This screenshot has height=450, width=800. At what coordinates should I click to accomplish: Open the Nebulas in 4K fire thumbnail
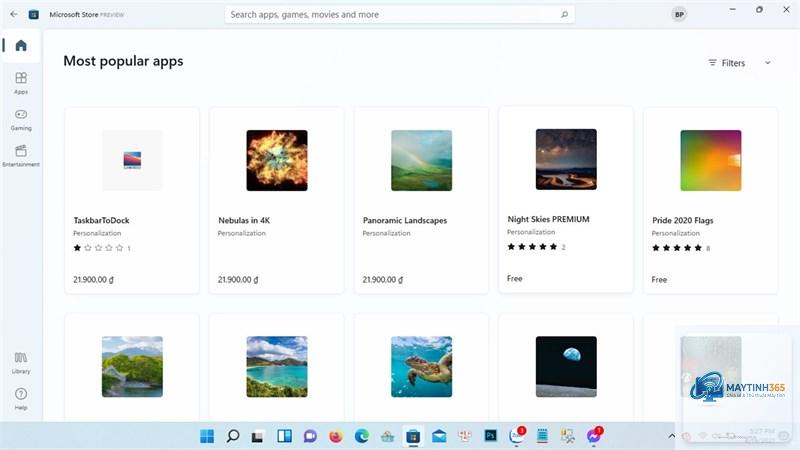[277, 160]
